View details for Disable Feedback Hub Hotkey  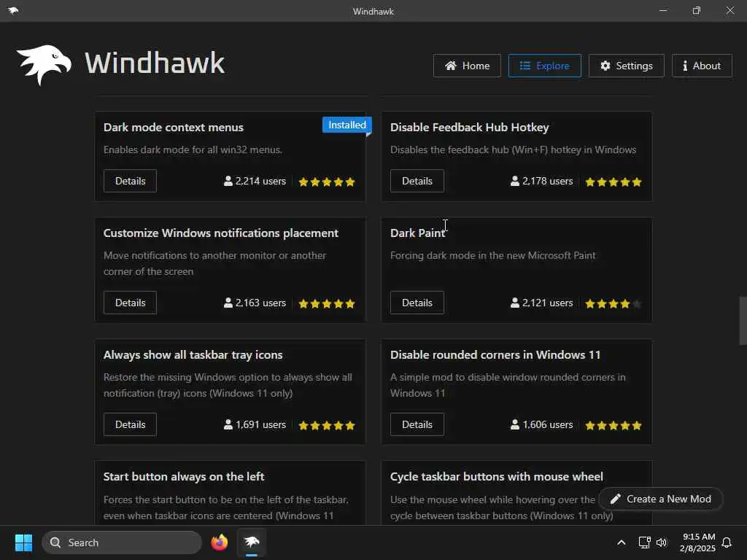(x=417, y=181)
